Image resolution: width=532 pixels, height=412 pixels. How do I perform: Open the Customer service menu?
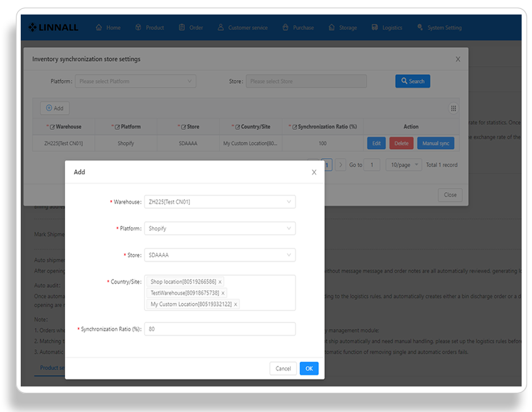tap(243, 28)
